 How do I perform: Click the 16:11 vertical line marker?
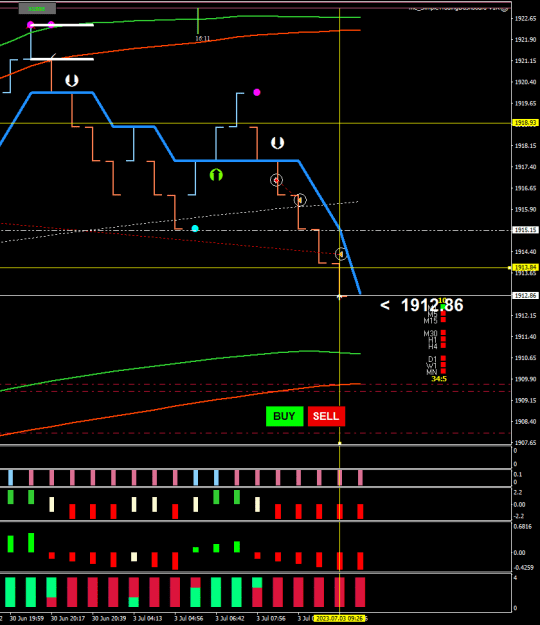198,22
